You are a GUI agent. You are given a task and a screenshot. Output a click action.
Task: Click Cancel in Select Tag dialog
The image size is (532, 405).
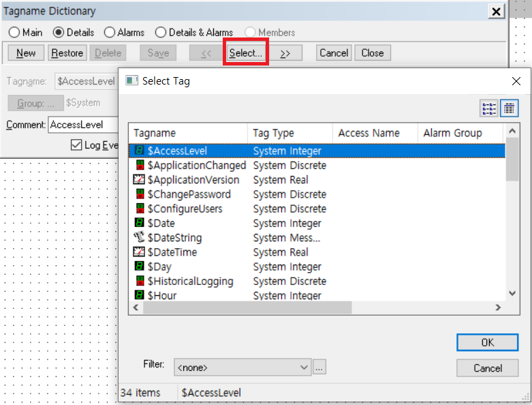click(x=488, y=368)
